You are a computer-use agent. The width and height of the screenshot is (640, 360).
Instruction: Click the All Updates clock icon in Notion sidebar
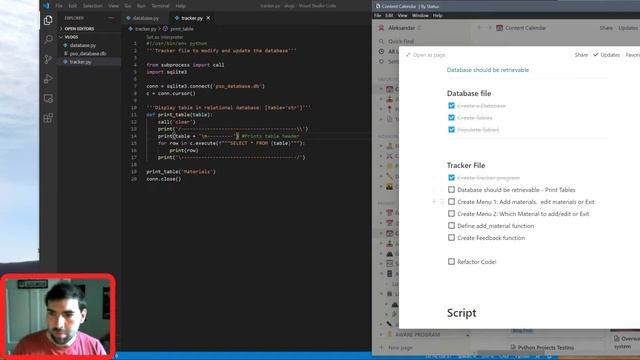pos(381,51)
